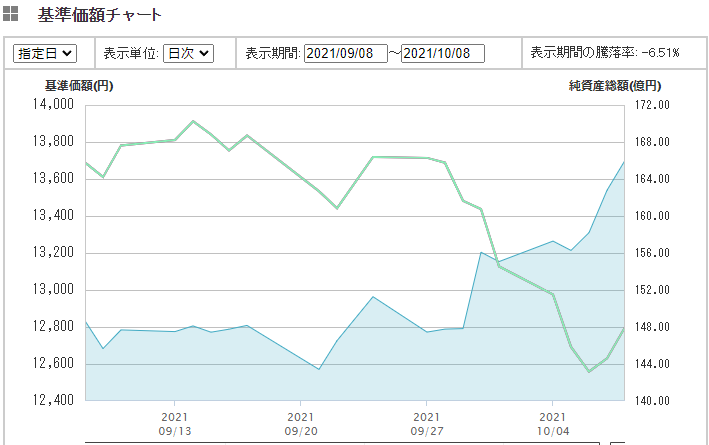Click the 2021 10/04 date axis label
Screen dimensions: 709x445
click(553, 424)
